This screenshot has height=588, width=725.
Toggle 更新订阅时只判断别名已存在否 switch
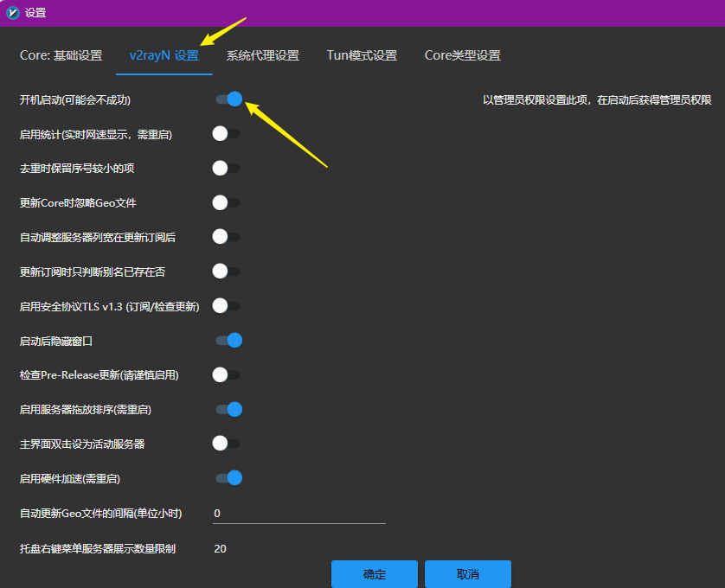pyautogui.click(x=227, y=272)
